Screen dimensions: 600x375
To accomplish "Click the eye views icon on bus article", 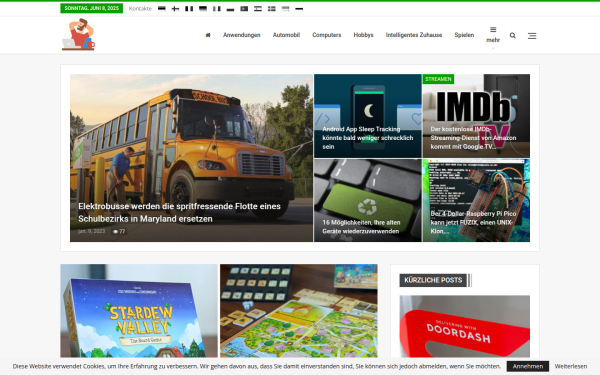I will coord(115,232).
